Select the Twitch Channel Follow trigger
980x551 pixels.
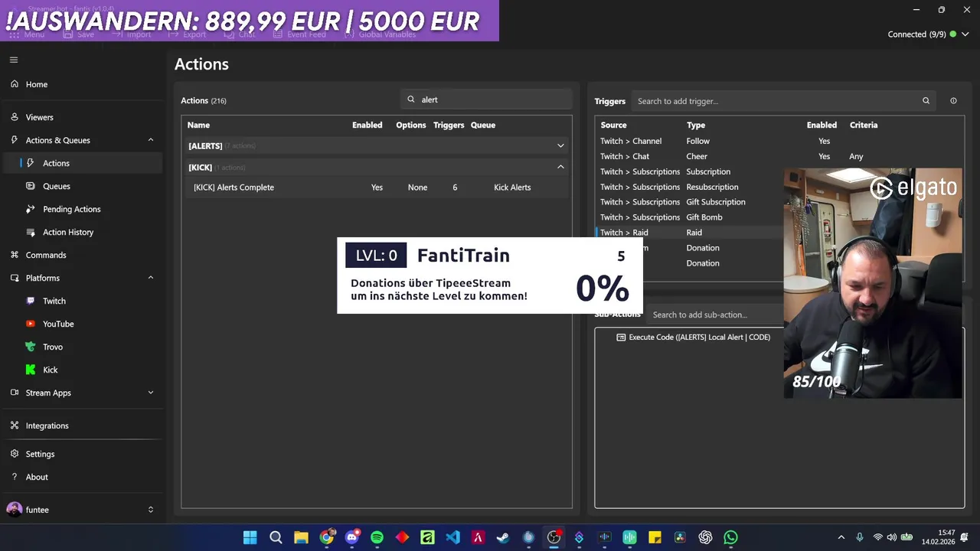pos(779,141)
